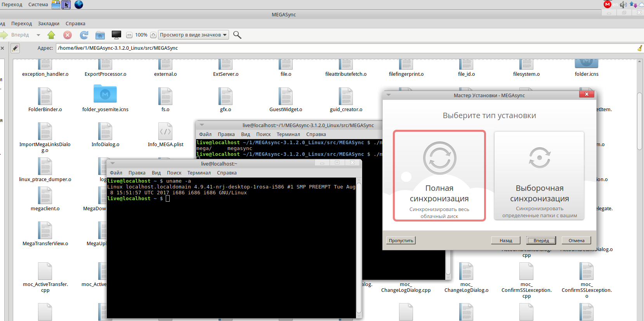
Task: Open the Home folder via toolbar icon
Action: (100, 35)
